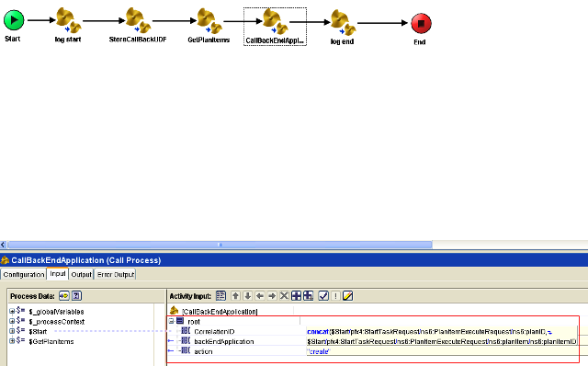Click the Move Up arrow in Activity Input toolbar
The width and height of the screenshot is (588, 366).
[x=235, y=296]
